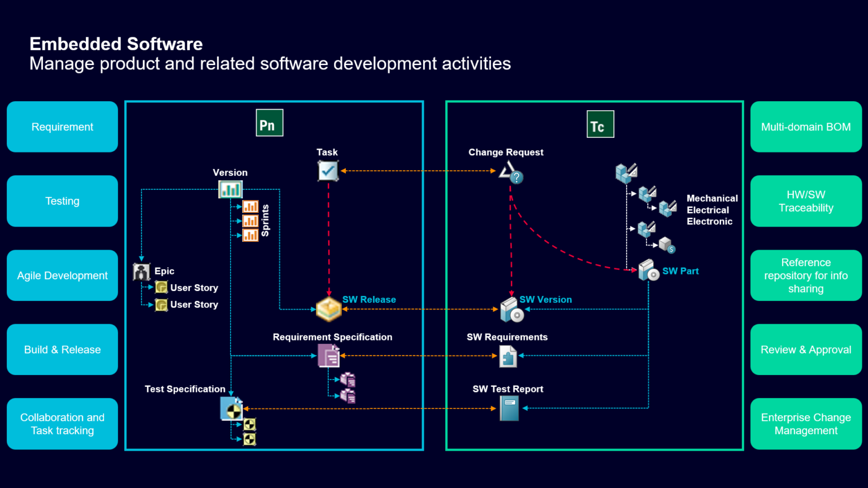Click the Pn Polarion logo icon
Viewport: 868px width, 488px height.
tap(270, 123)
